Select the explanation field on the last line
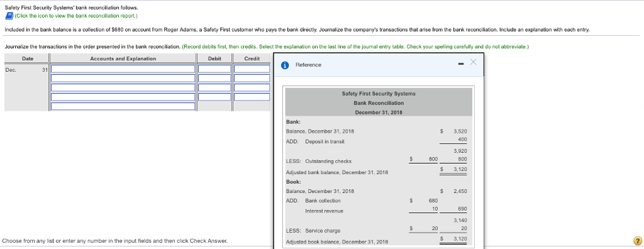 pyautogui.click(x=123, y=106)
